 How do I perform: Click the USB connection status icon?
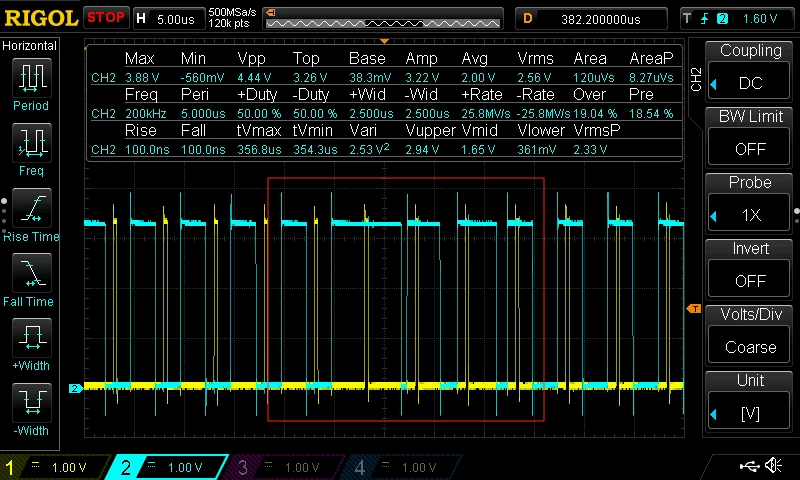[749, 466]
